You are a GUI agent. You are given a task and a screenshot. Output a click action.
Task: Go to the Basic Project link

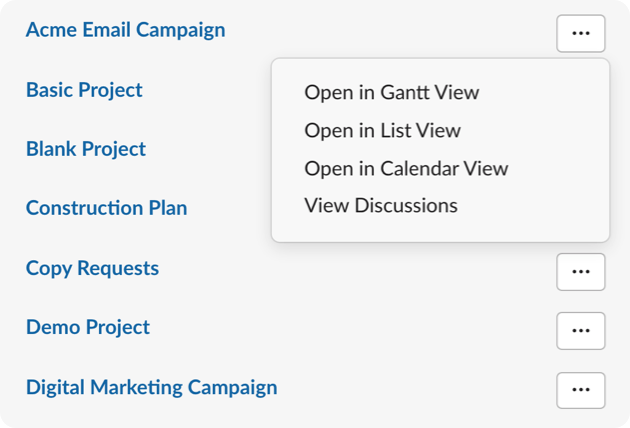click(x=84, y=90)
